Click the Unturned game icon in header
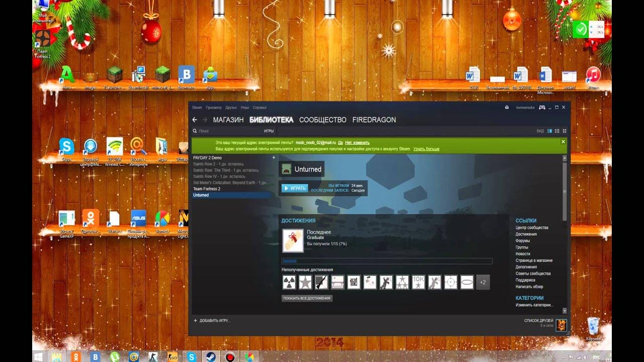The image size is (644, 362). pos(286,169)
